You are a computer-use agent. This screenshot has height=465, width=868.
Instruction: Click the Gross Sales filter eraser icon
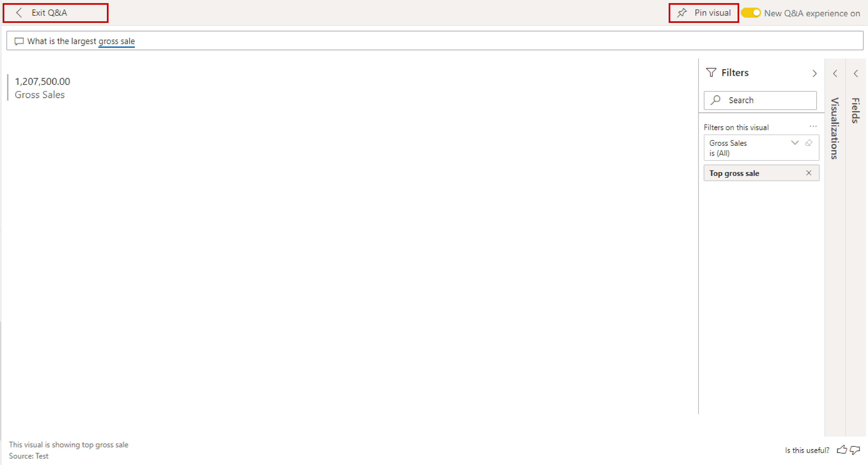pyautogui.click(x=808, y=142)
